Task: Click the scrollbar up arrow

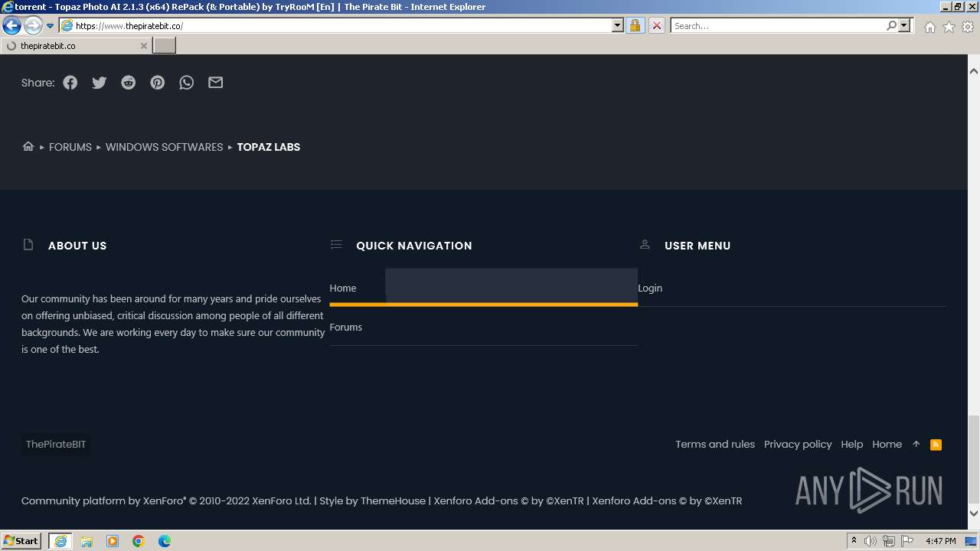Action: 974,71
